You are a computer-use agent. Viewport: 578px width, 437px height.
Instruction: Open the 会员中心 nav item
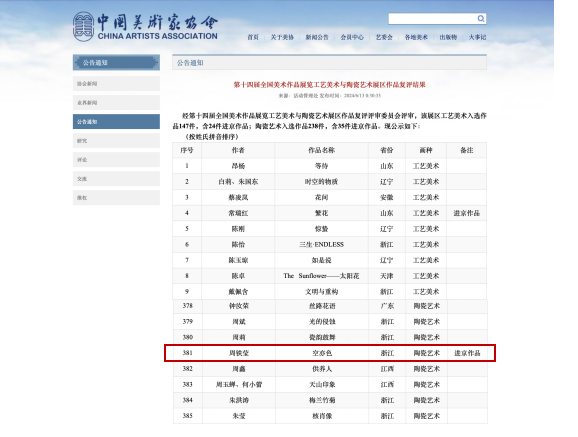352,37
